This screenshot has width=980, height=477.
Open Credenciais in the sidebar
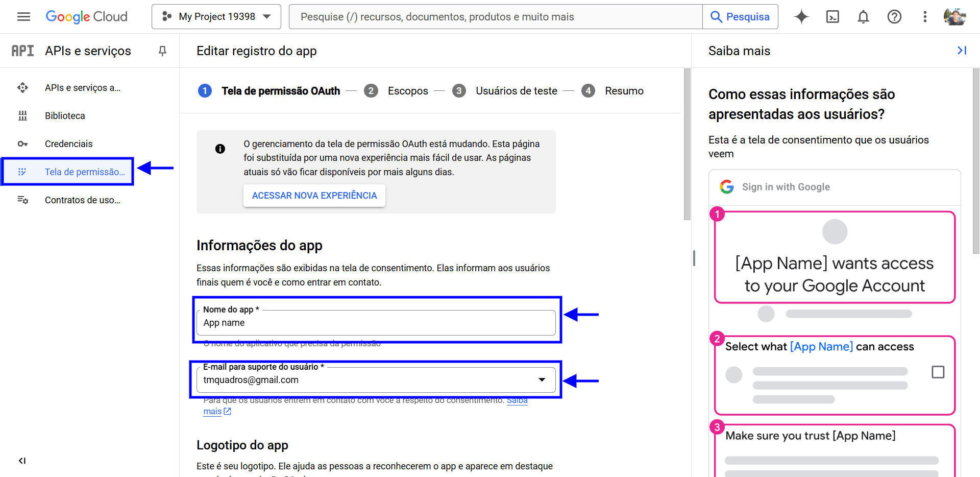[x=90, y=144]
